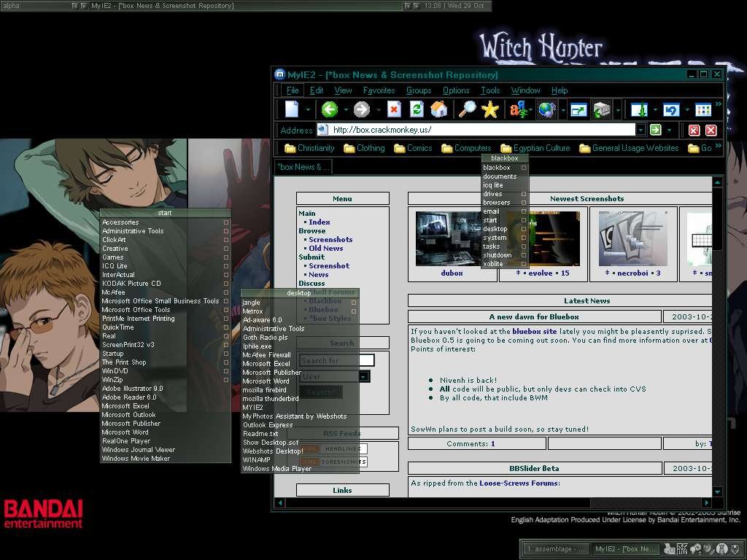747x560 pixels.
Task: Click the ICQ Lite tray icon
Action: pos(682,549)
